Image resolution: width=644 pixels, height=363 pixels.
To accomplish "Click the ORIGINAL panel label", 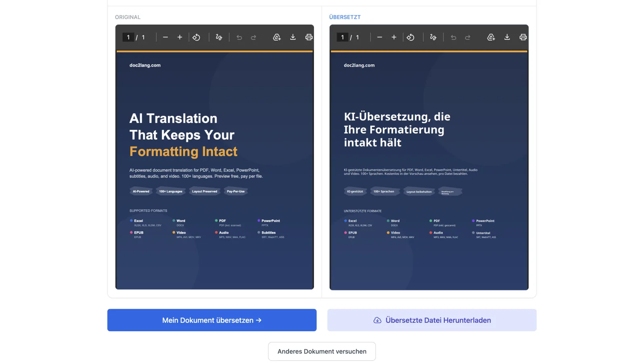I will 128,17.
